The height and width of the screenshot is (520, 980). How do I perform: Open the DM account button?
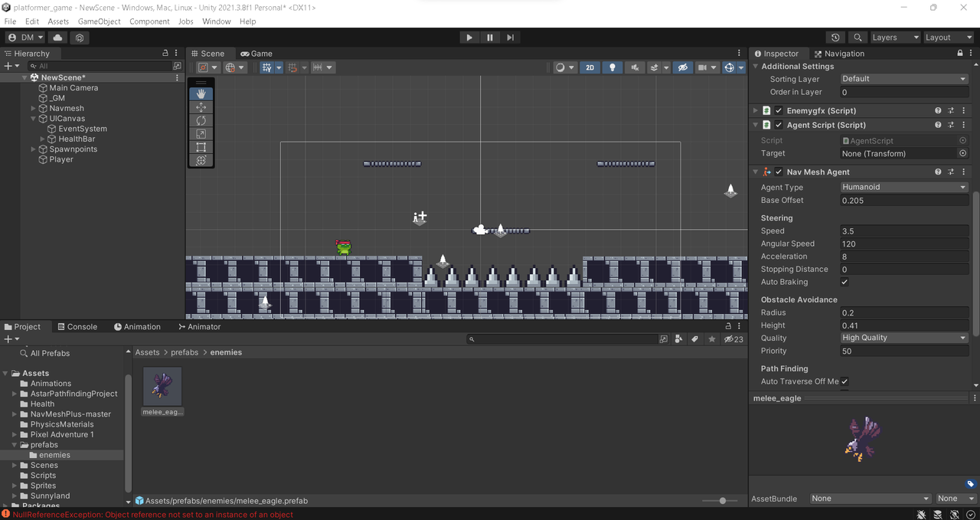tap(26, 38)
